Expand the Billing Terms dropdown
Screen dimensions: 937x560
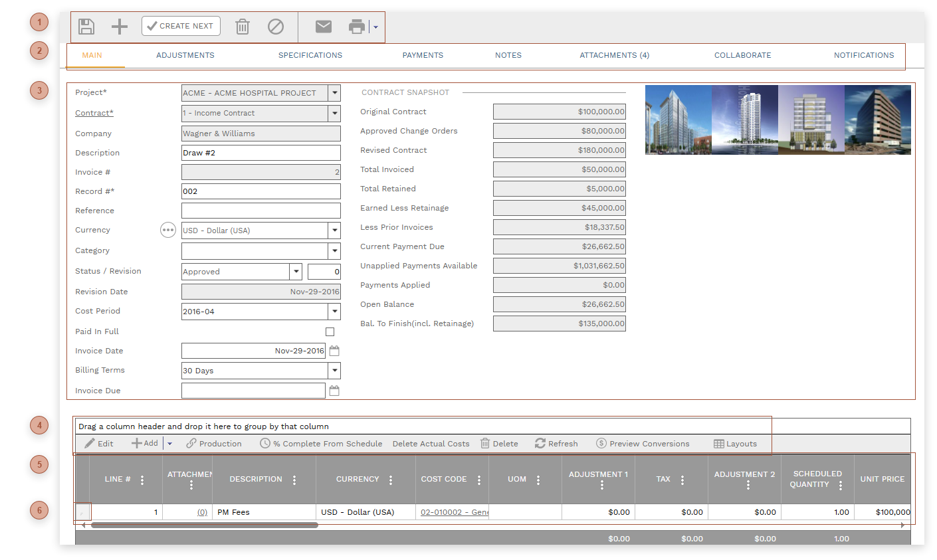point(334,370)
